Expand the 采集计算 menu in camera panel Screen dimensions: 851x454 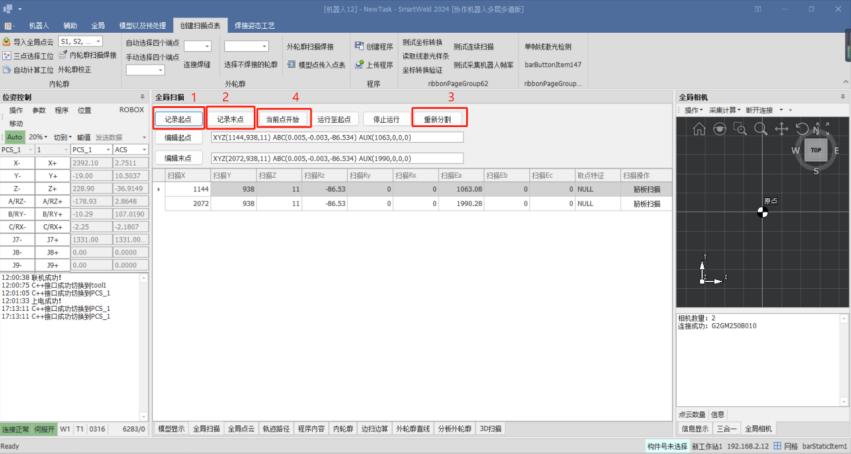click(728, 110)
